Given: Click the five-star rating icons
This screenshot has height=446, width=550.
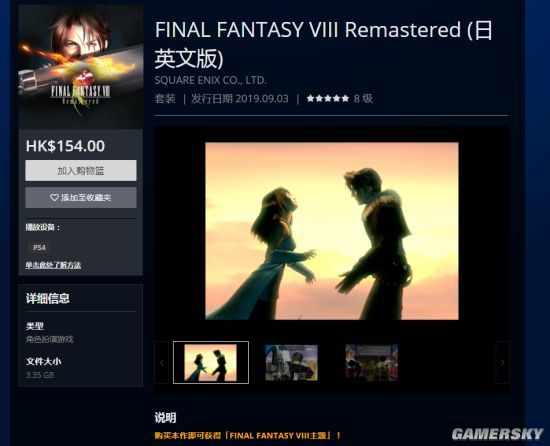Looking at the screenshot, I should tap(328, 99).
